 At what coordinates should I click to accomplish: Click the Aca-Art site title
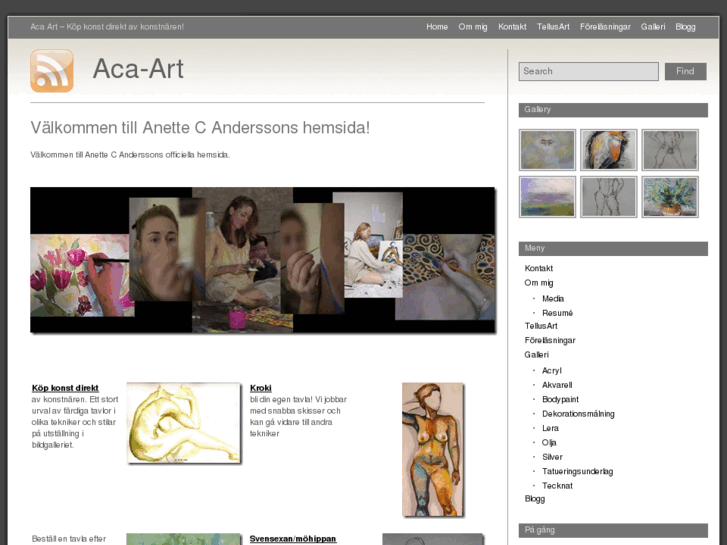[x=138, y=69]
